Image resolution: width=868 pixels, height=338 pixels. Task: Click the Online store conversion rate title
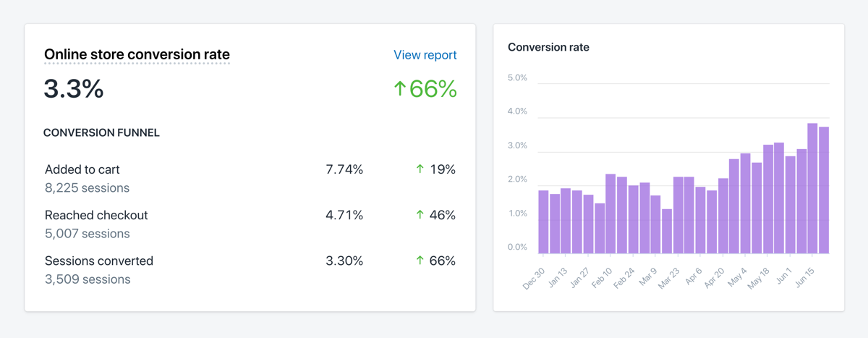pos(137,54)
